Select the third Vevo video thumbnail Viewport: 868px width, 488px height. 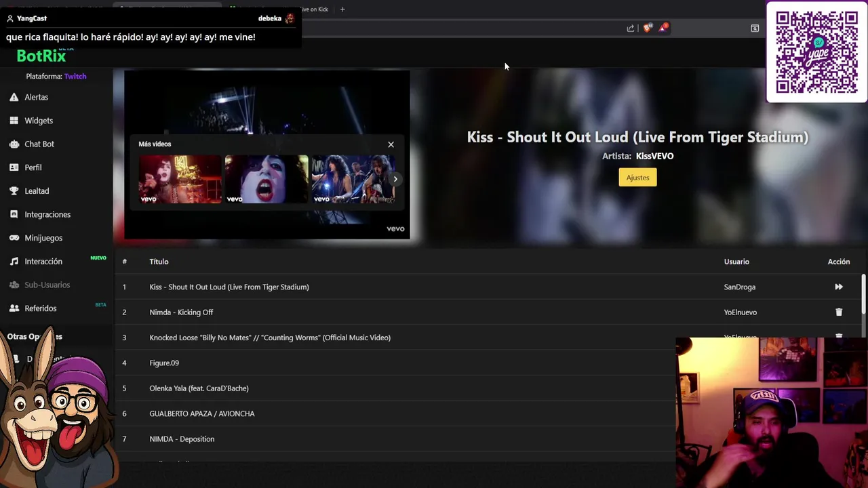pos(353,180)
